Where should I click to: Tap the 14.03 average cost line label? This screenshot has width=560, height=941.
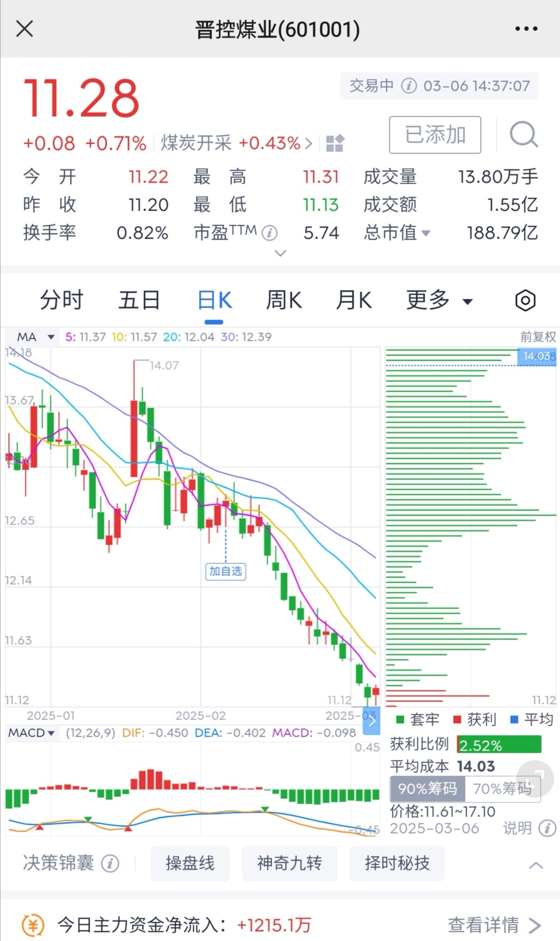pyautogui.click(x=537, y=356)
